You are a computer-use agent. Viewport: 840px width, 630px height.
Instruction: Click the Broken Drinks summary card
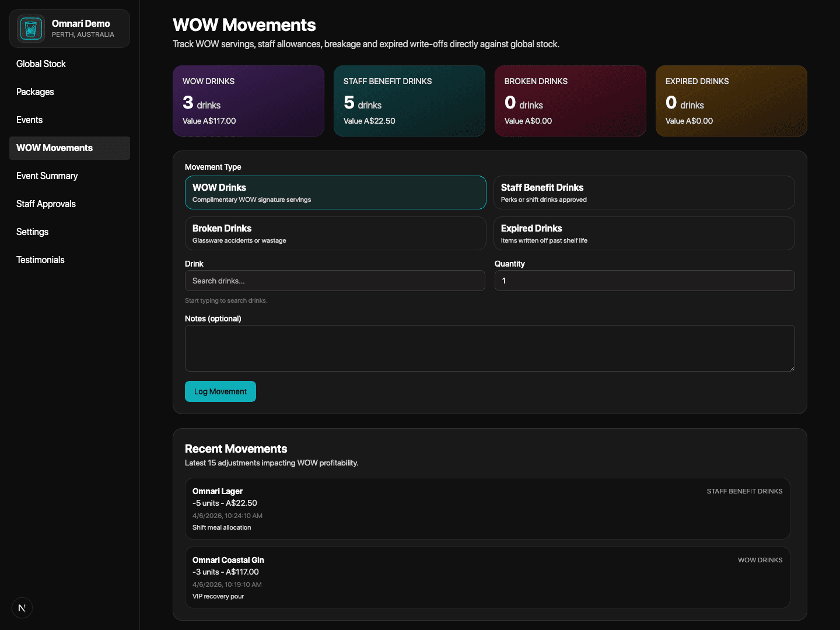click(570, 101)
